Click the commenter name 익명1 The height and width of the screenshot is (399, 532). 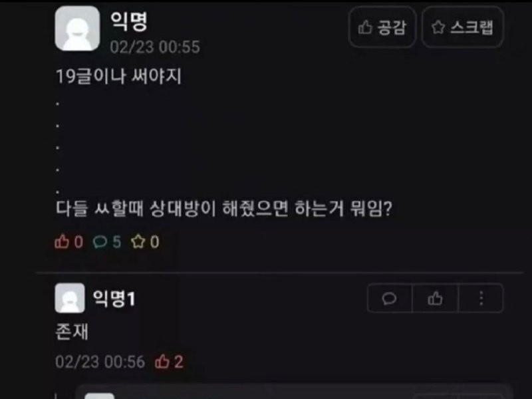tap(114, 299)
